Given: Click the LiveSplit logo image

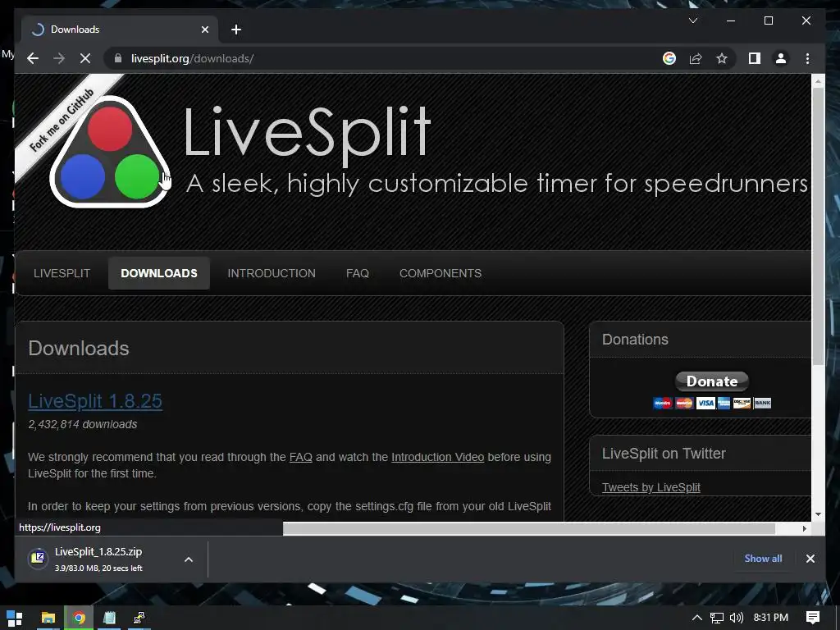Looking at the screenshot, I should click(110, 152).
